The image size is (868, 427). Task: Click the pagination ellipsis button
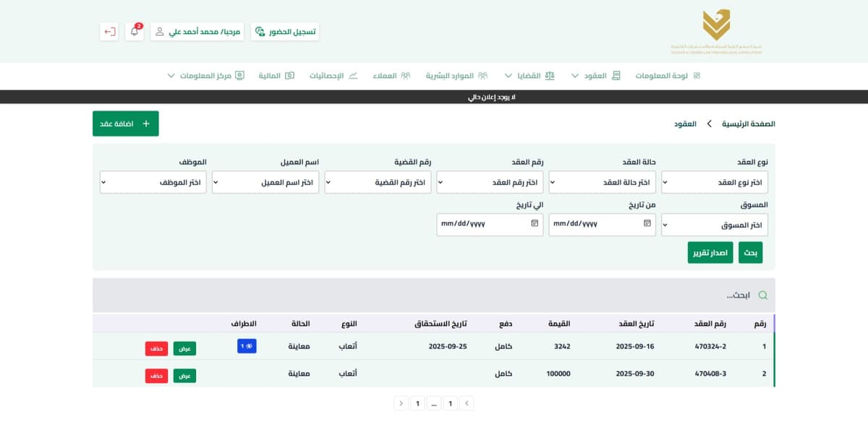tap(433, 403)
